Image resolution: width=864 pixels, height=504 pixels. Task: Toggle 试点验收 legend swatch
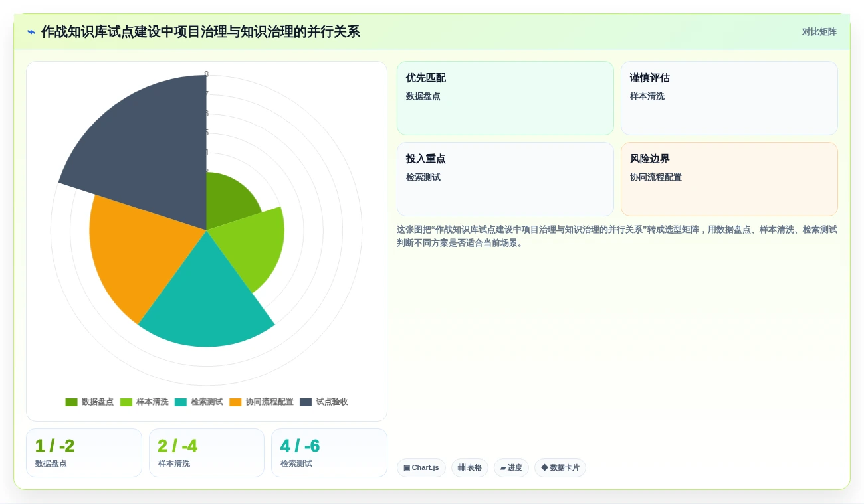[306, 402]
